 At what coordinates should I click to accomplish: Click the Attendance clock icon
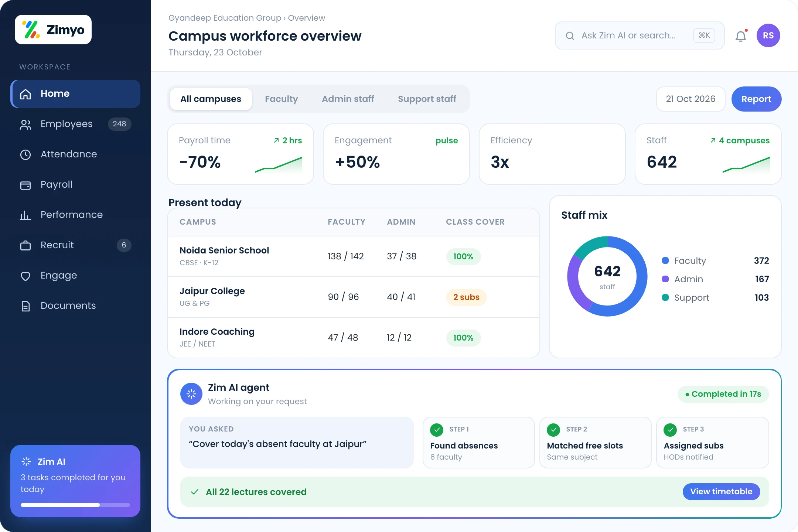25,154
